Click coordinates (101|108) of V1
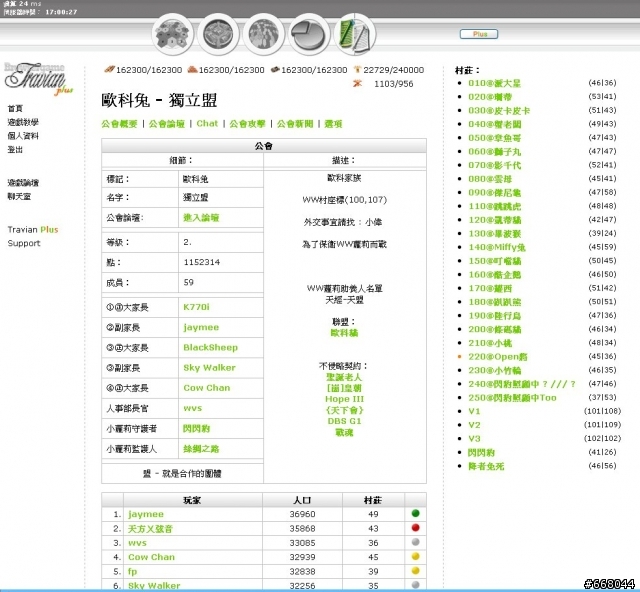The image size is (640, 592). click(602, 411)
